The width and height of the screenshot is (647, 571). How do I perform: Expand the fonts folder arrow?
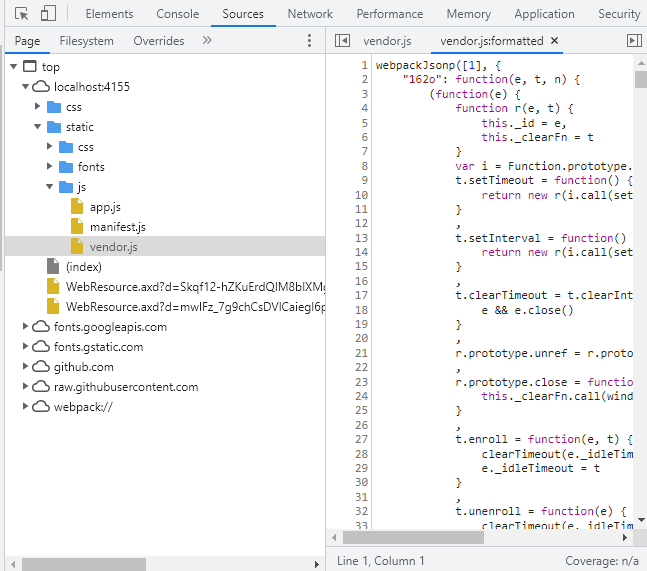50,166
